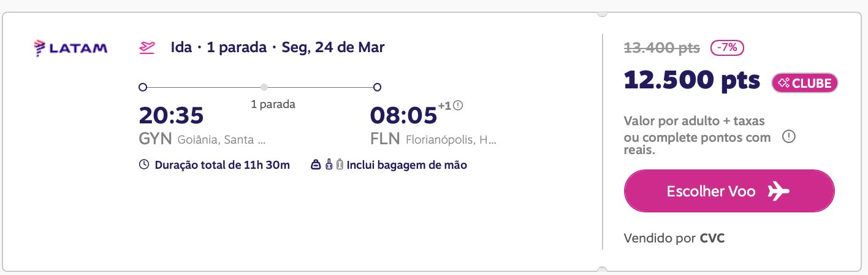Click the handbag icon in baggage info
This screenshot has width=868, height=275.
tap(316, 165)
